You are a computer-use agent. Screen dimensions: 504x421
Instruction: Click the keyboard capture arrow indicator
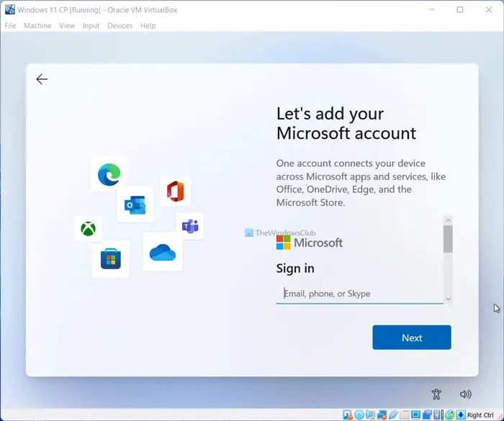pyautogui.click(x=461, y=415)
